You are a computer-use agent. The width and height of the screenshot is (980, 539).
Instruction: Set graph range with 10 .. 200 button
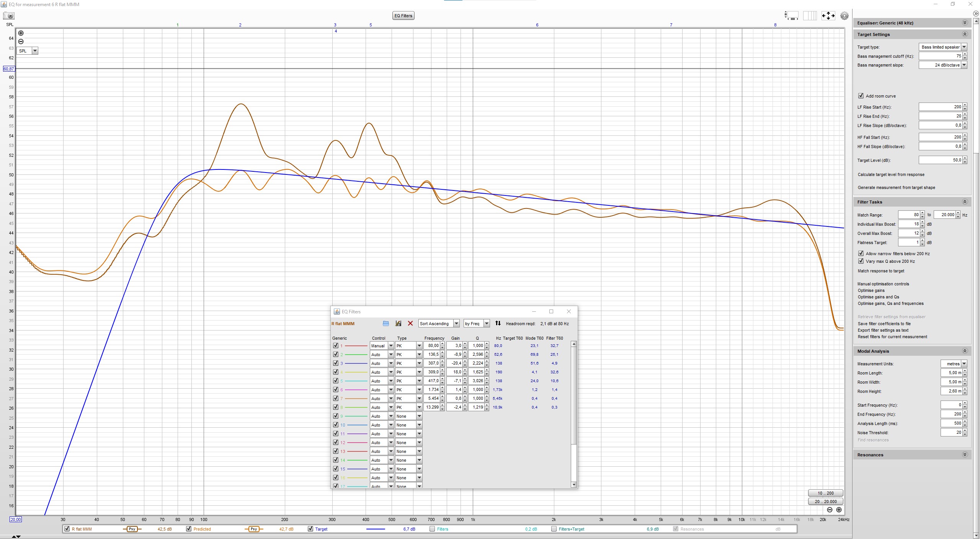tap(825, 493)
